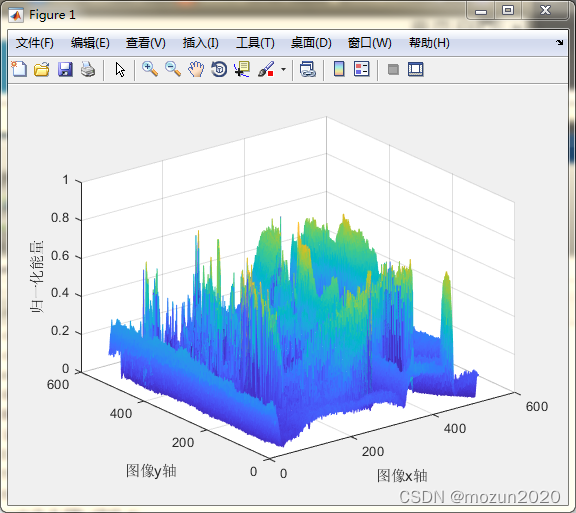Image resolution: width=576 pixels, height=513 pixels.
Task: Open the 窗口(W) menu
Action: [370, 43]
